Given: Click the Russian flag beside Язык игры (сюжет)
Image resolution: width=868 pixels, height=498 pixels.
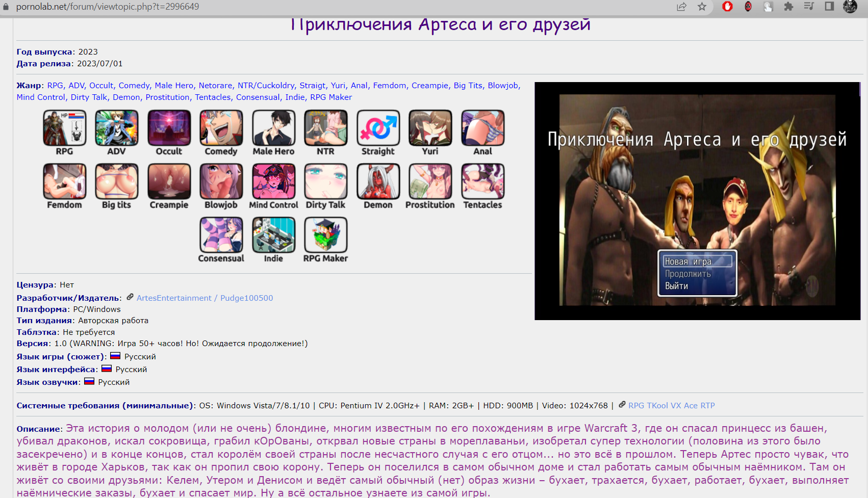Looking at the screenshot, I should coord(115,356).
